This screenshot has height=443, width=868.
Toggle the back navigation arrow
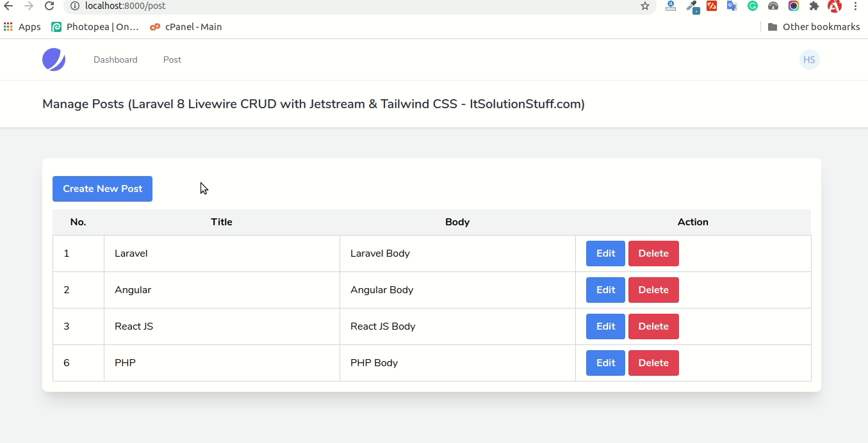tap(10, 6)
